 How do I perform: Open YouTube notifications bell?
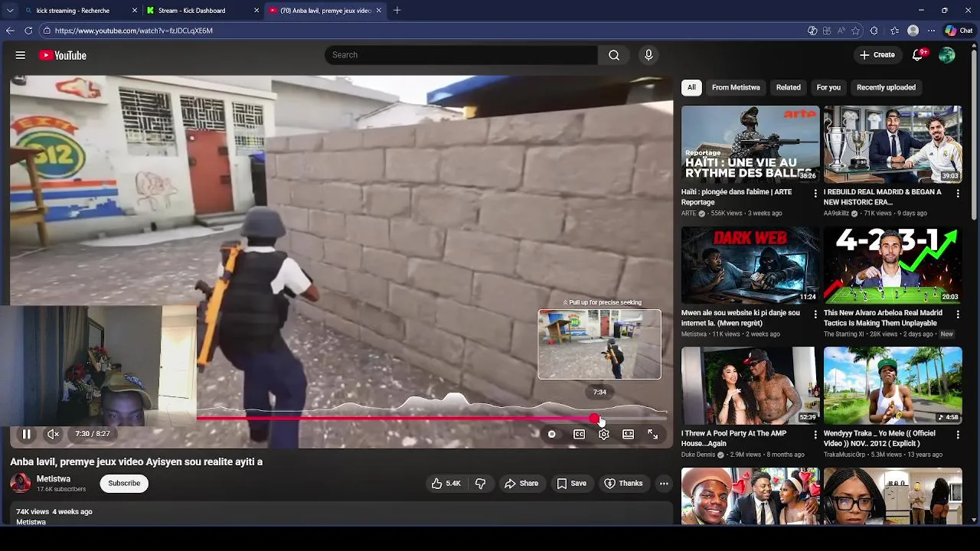(918, 55)
